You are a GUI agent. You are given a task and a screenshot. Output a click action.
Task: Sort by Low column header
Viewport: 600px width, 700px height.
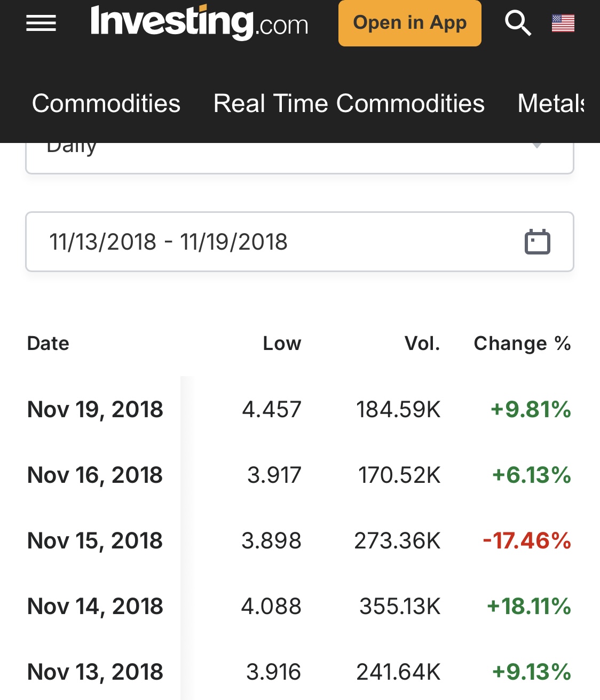click(x=282, y=344)
